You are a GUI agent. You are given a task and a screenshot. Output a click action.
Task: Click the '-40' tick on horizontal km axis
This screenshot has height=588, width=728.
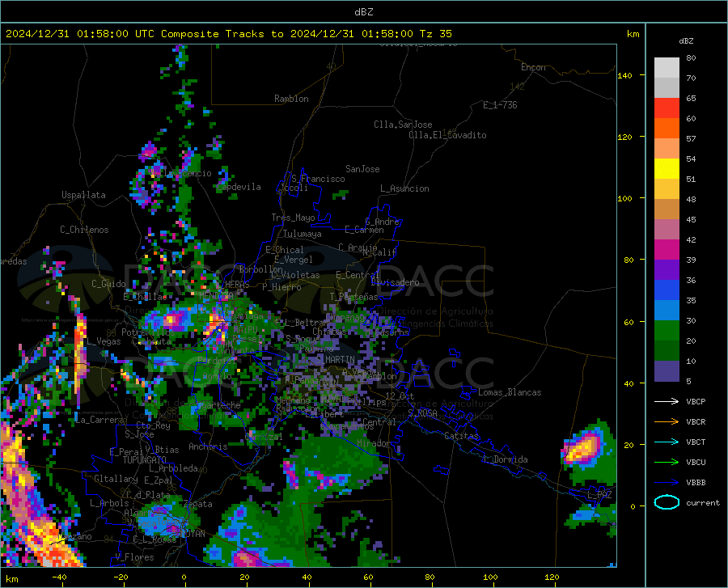pos(59,577)
